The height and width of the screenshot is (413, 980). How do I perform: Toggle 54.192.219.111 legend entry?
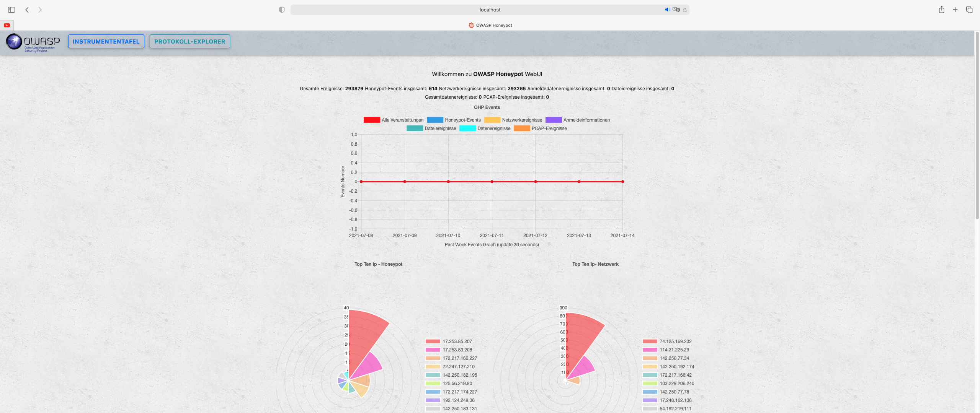coord(667,408)
